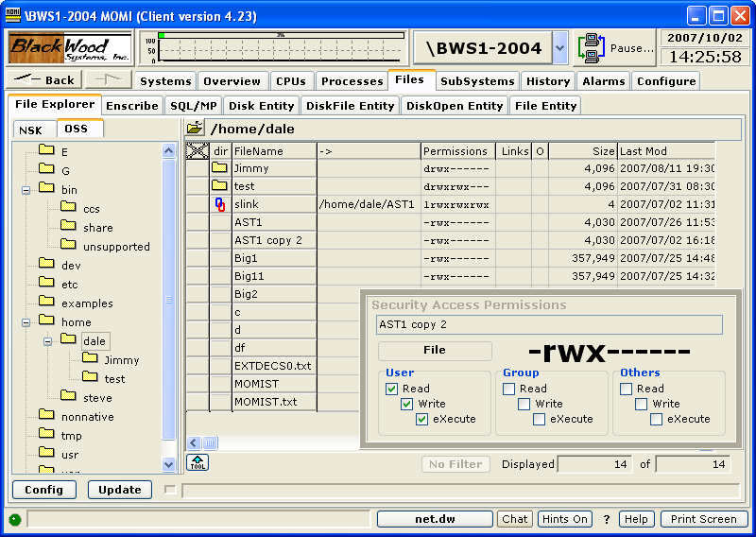756x537 pixels.
Task: Click file list horizontal scroll left arrow
Action: [x=194, y=442]
